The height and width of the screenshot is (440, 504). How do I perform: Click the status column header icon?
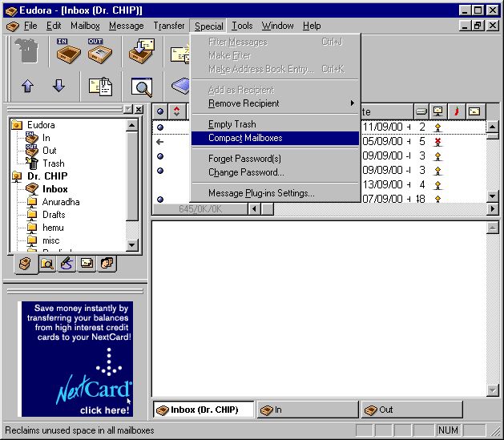coord(160,111)
